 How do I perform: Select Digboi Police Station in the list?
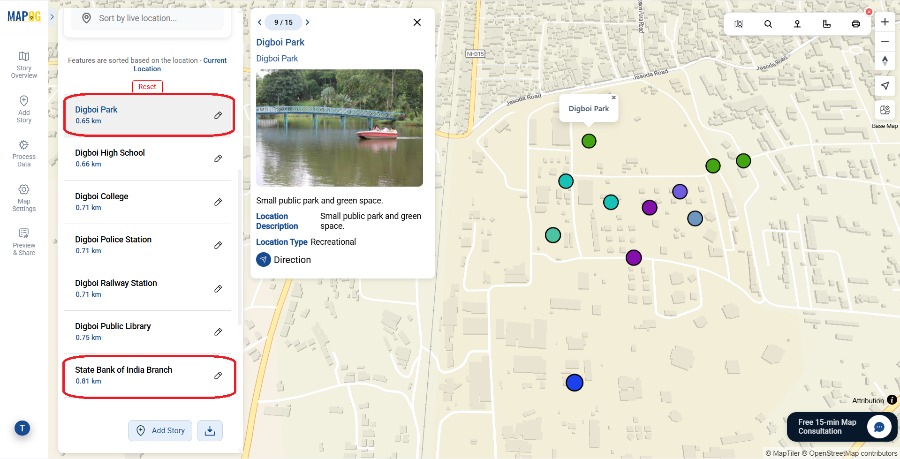pyautogui.click(x=149, y=245)
